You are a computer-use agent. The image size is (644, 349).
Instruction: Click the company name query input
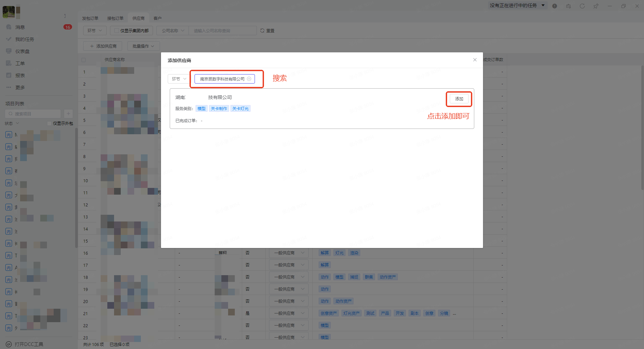coord(223,31)
